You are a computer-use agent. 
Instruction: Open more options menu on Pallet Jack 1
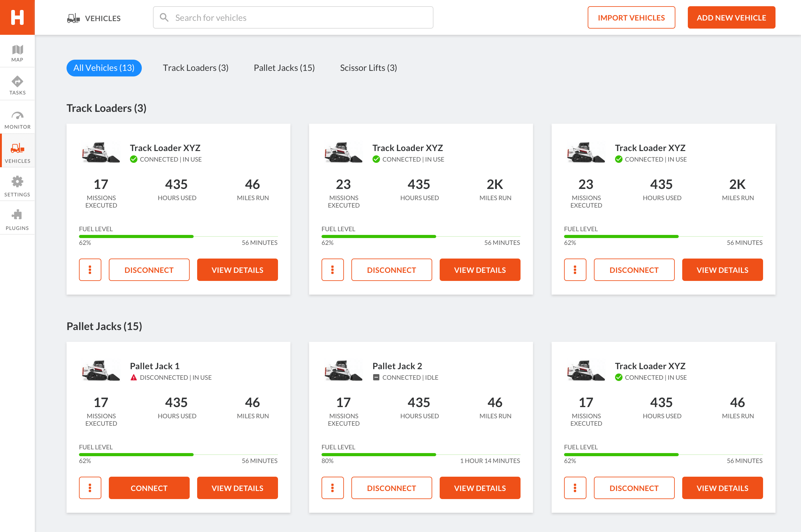tap(90, 488)
